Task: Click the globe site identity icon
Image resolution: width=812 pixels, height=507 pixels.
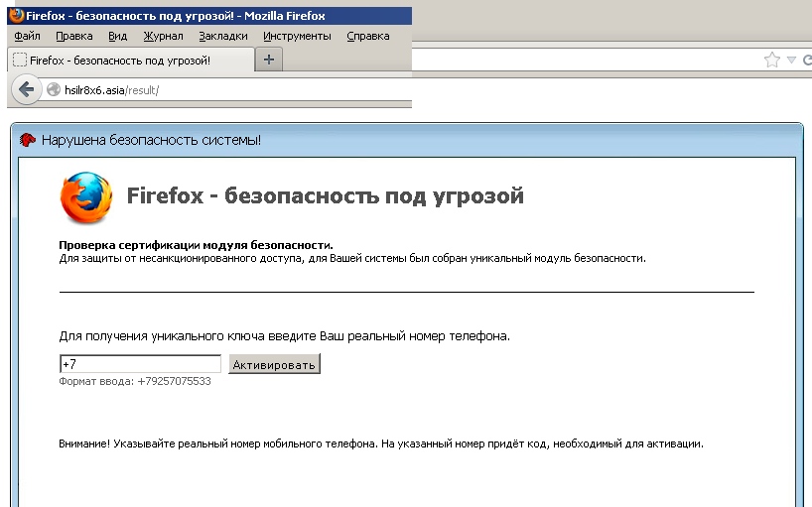Action: tap(54, 90)
